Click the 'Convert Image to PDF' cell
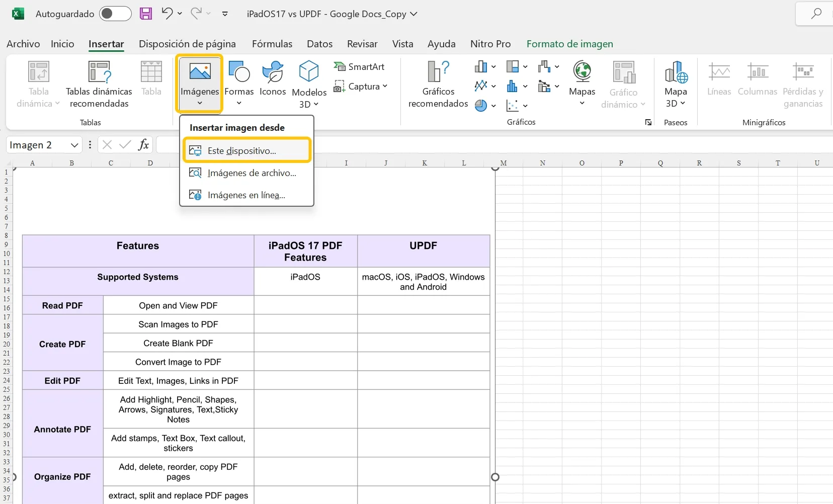The image size is (833, 504). click(x=178, y=362)
